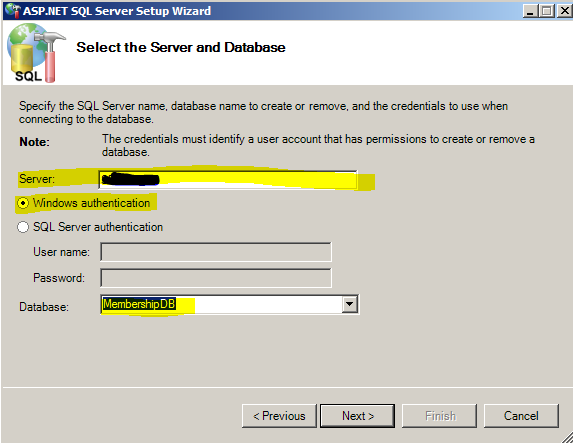
Task: Select the MembershipDB database text field
Action: (x=221, y=304)
